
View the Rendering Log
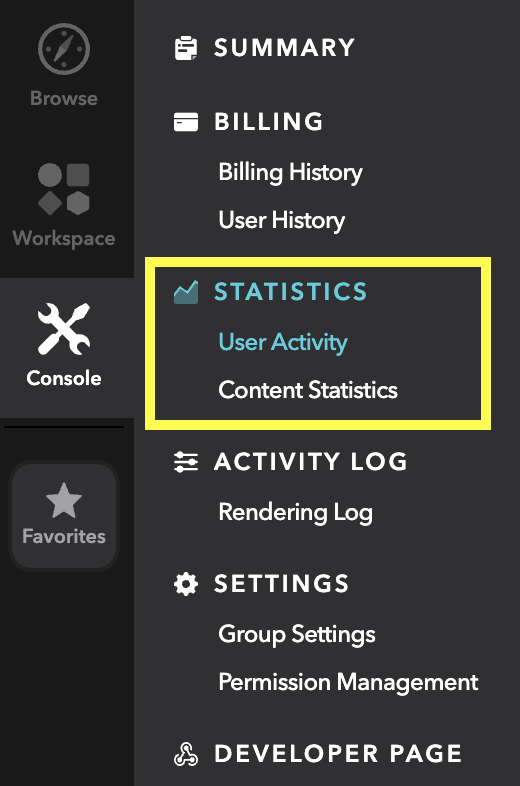click(296, 512)
